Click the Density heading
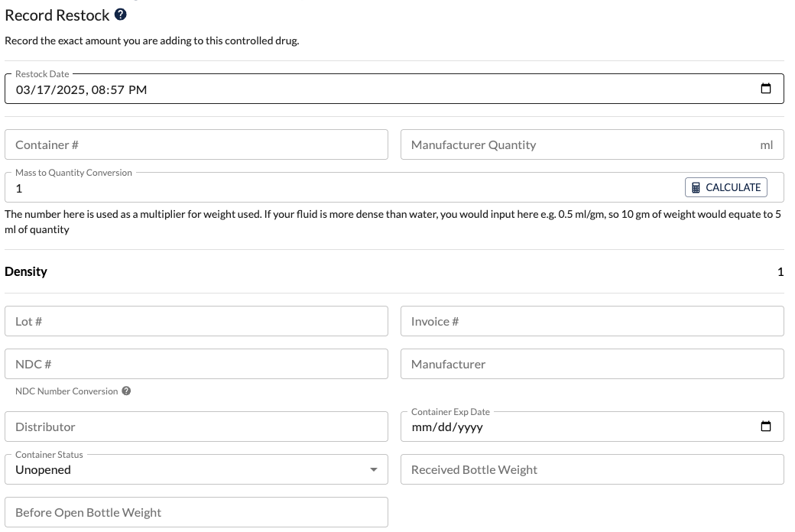 point(26,271)
